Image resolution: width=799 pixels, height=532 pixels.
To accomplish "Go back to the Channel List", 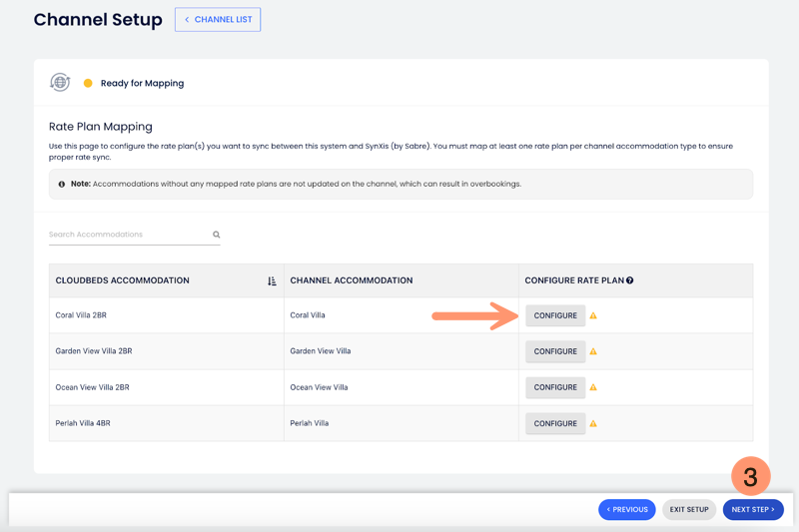I will click(218, 19).
